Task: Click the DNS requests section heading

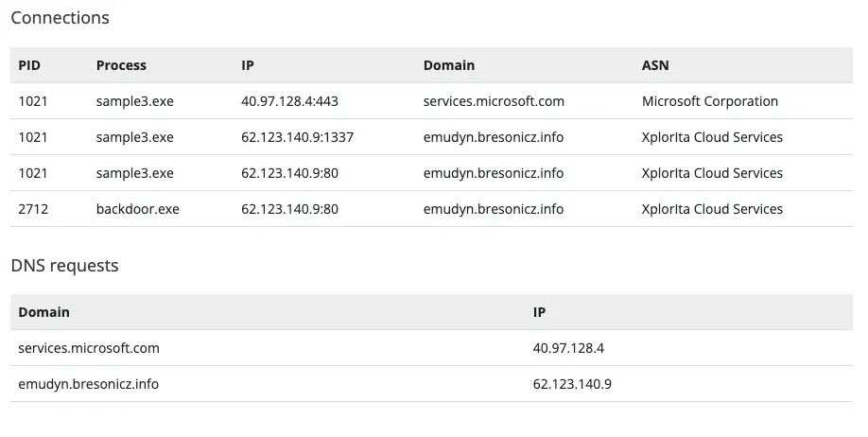Action: point(64,266)
